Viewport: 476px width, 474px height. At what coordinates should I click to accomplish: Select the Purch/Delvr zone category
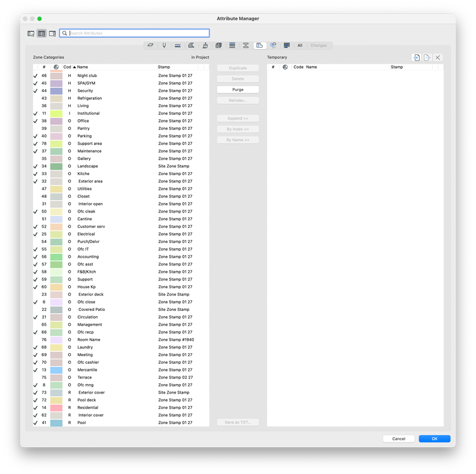pos(121,242)
